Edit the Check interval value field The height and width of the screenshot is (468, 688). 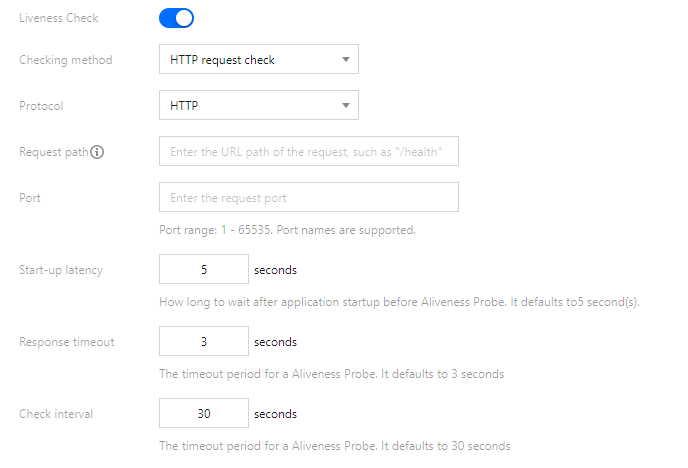coord(204,413)
